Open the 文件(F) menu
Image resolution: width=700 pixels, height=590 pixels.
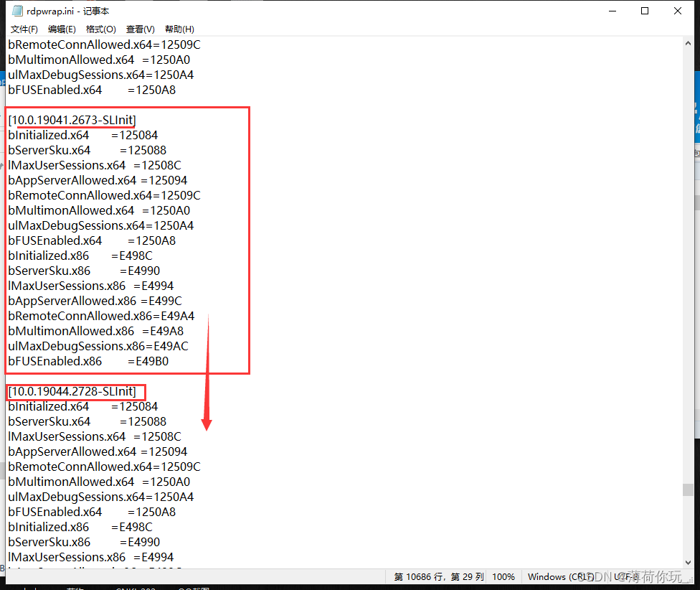[24, 29]
